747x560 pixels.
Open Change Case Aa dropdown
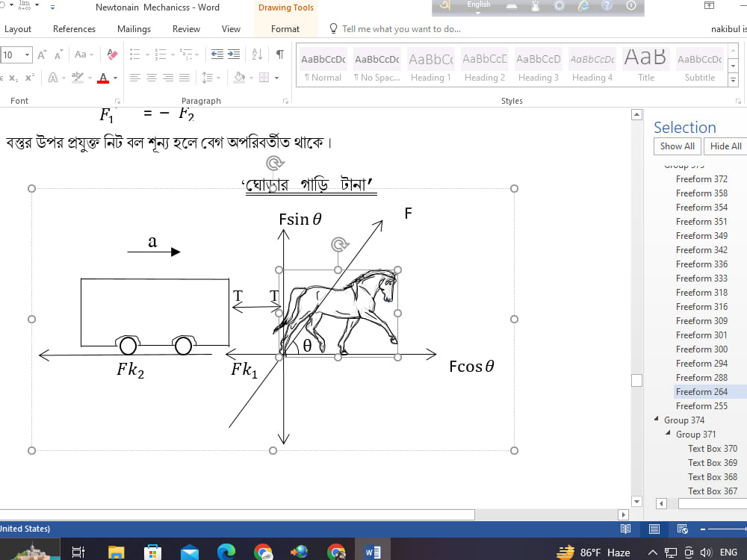(x=84, y=55)
